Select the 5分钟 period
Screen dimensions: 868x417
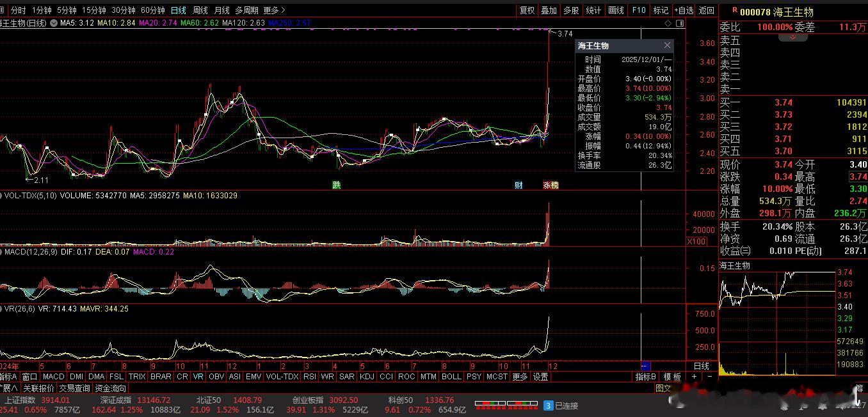pyautogui.click(x=67, y=10)
